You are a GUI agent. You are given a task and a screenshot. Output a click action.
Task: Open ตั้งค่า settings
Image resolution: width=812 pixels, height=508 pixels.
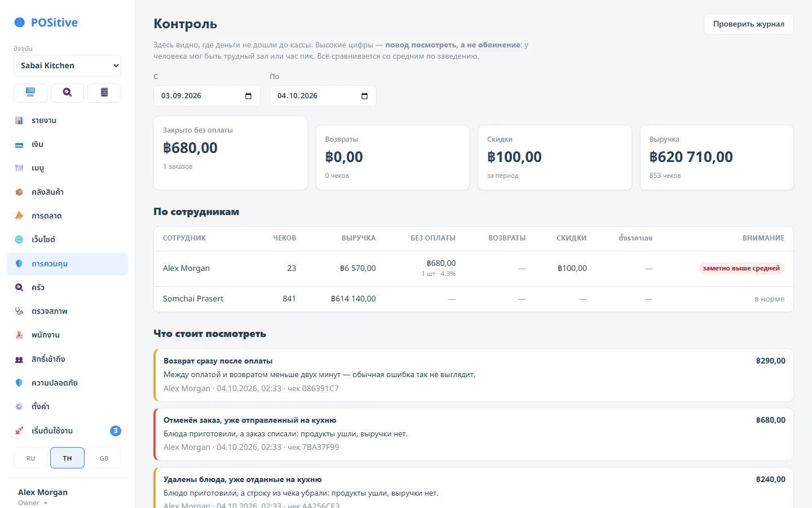tap(67, 406)
